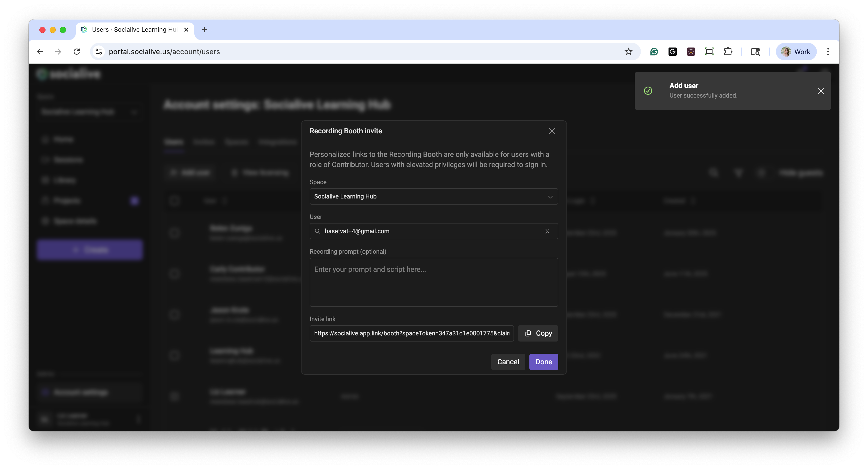This screenshot has width=868, height=469.
Task: Dismiss the Add user success notification
Action: 820,91
